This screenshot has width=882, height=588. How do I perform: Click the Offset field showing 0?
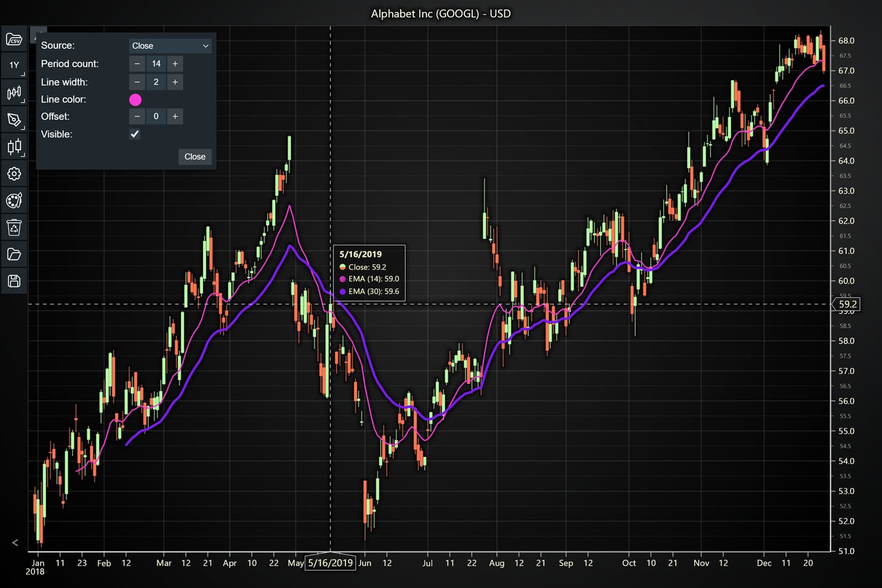click(x=156, y=116)
